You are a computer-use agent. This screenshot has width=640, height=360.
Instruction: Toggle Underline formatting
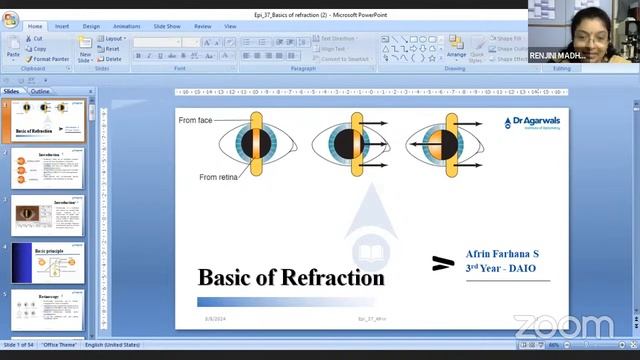click(160, 56)
